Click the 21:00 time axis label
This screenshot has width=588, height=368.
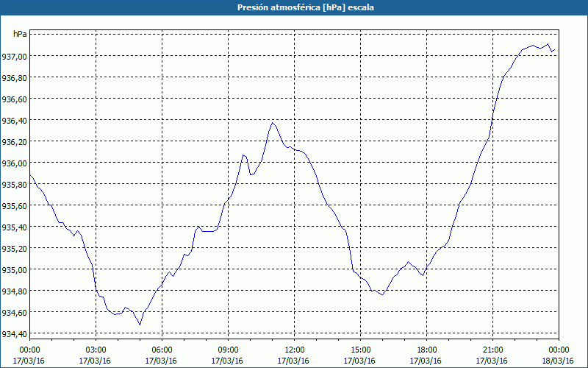point(493,350)
